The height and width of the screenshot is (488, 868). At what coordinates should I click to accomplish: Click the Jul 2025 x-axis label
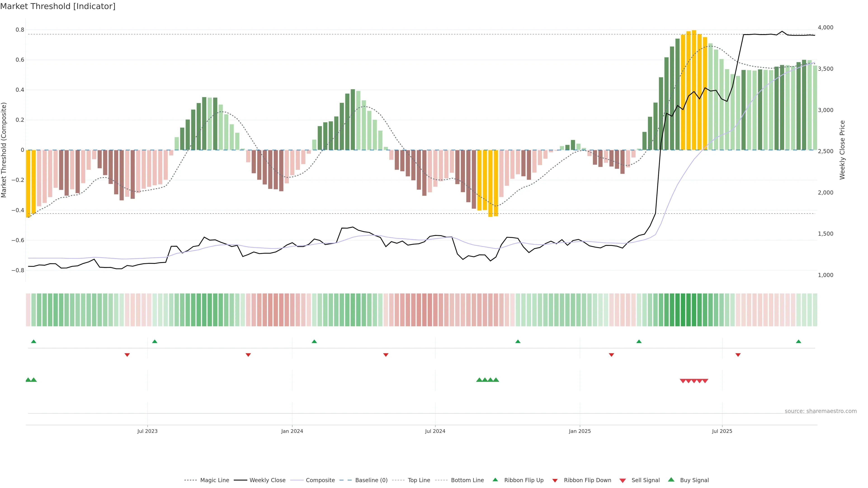(722, 432)
